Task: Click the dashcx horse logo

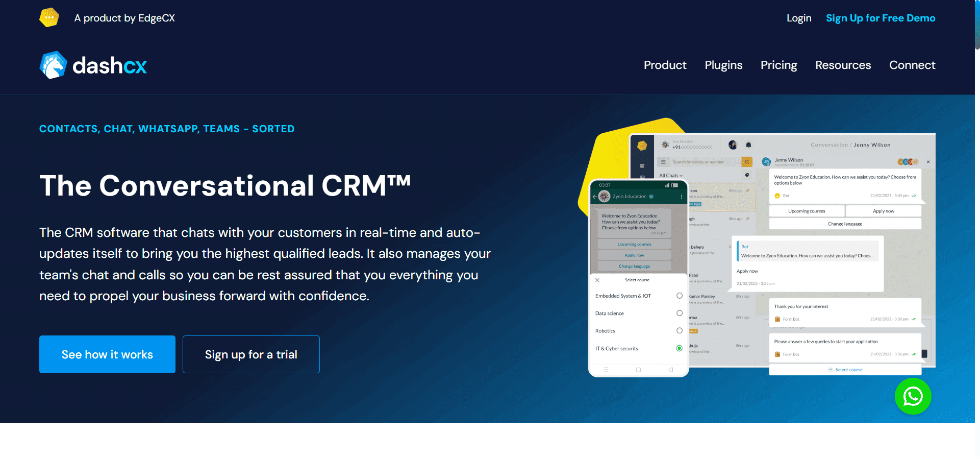Action: pos(53,65)
